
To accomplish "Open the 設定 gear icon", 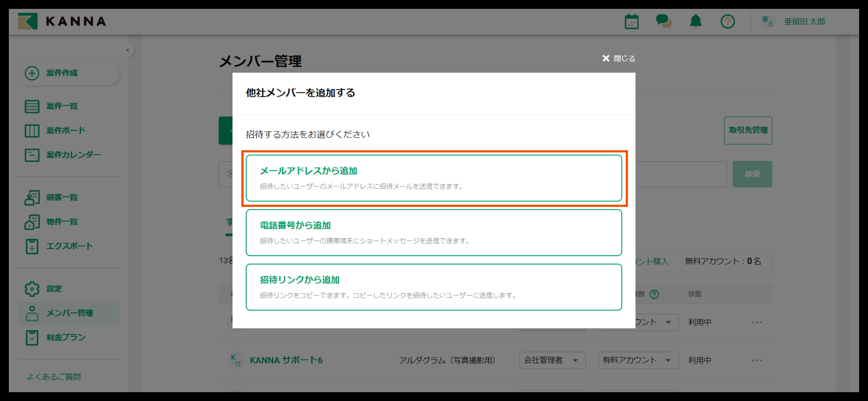I will click(x=32, y=289).
